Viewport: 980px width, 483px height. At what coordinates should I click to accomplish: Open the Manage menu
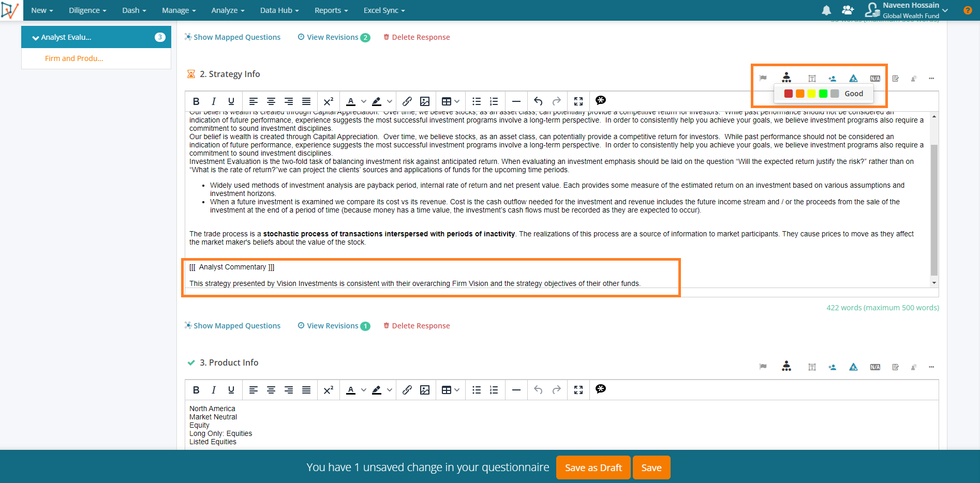click(x=179, y=10)
